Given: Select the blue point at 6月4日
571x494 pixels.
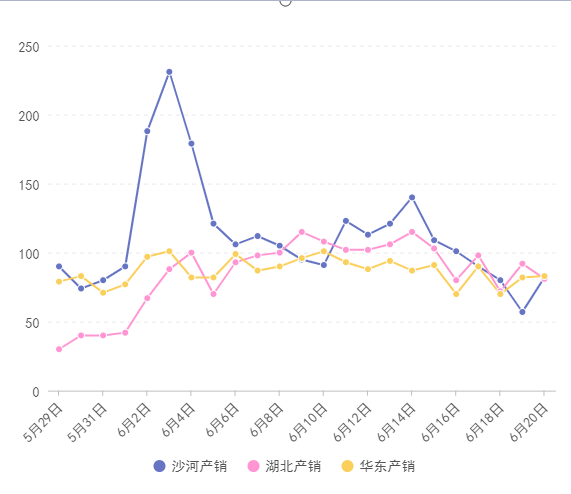Looking at the screenshot, I should pos(191,144).
